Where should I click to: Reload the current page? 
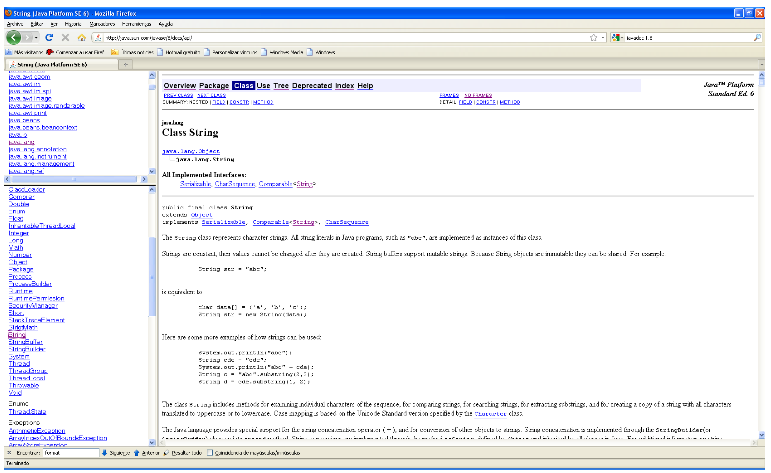49,37
